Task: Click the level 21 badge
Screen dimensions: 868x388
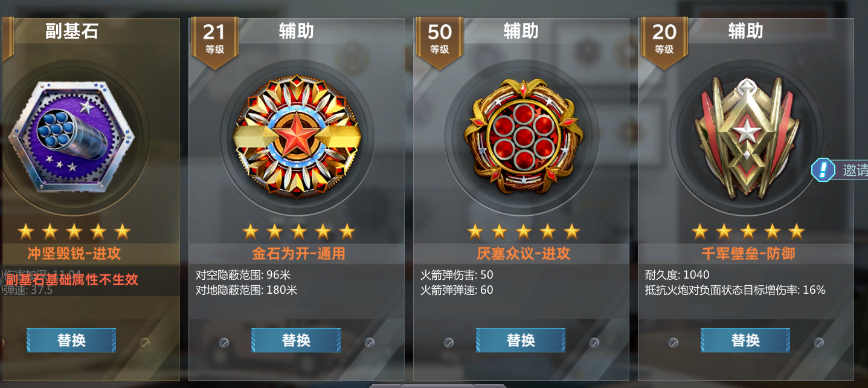Action: tap(214, 40)
